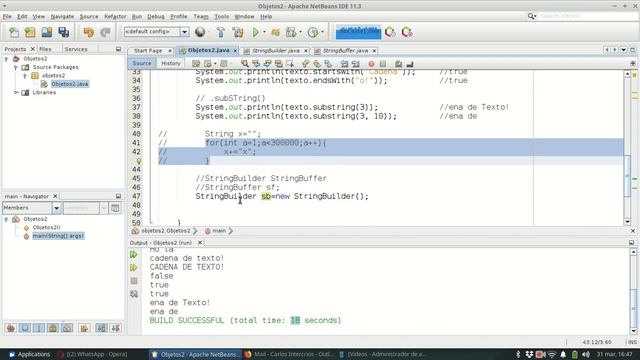640x360 pixels.
Task: Toggle Show Inner Classes filter in Navigator
Action: click(x=67, y=328)
